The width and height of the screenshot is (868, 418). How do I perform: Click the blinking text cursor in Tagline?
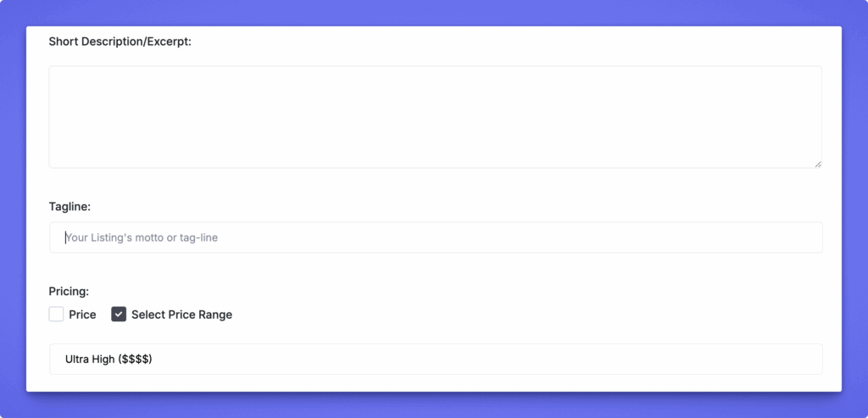point(65,237)
